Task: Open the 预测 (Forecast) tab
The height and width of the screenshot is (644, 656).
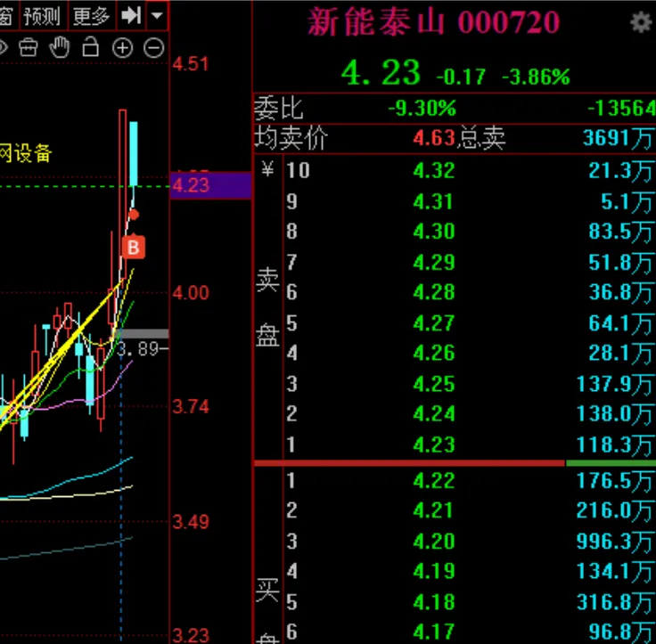Action: [42, 15]
